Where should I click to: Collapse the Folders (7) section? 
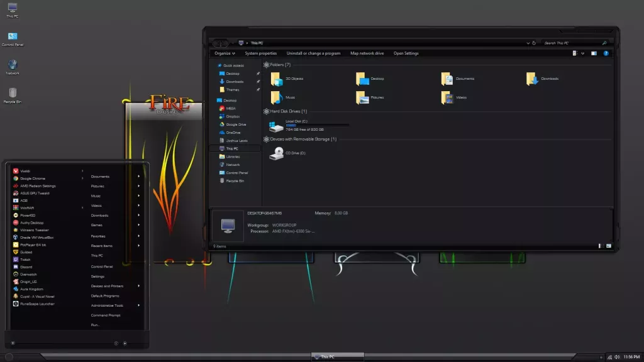coord(267,65)
